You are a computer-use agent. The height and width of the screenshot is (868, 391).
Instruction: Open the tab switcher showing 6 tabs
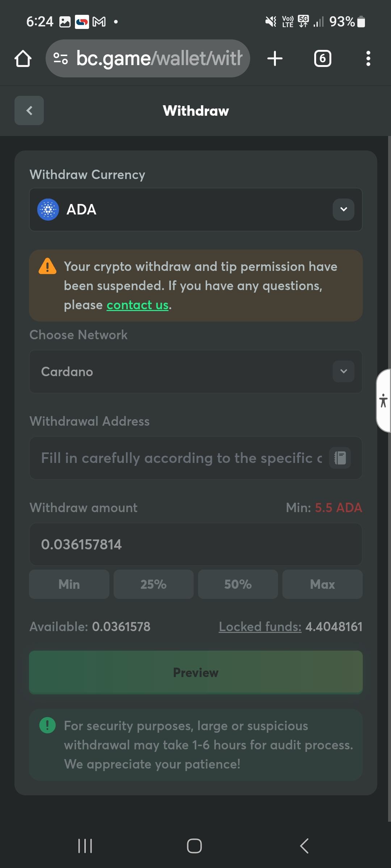click(x=323, y=59)
